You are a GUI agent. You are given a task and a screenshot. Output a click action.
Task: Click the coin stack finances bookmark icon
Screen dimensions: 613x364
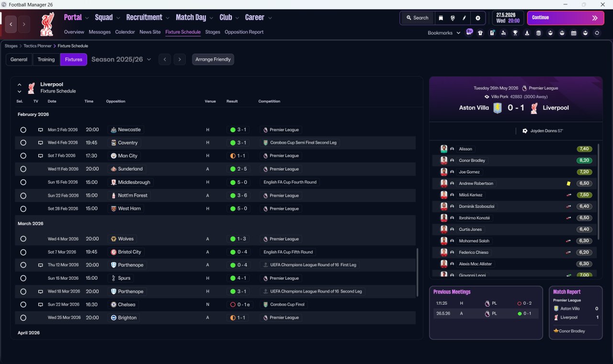(539, 33)
